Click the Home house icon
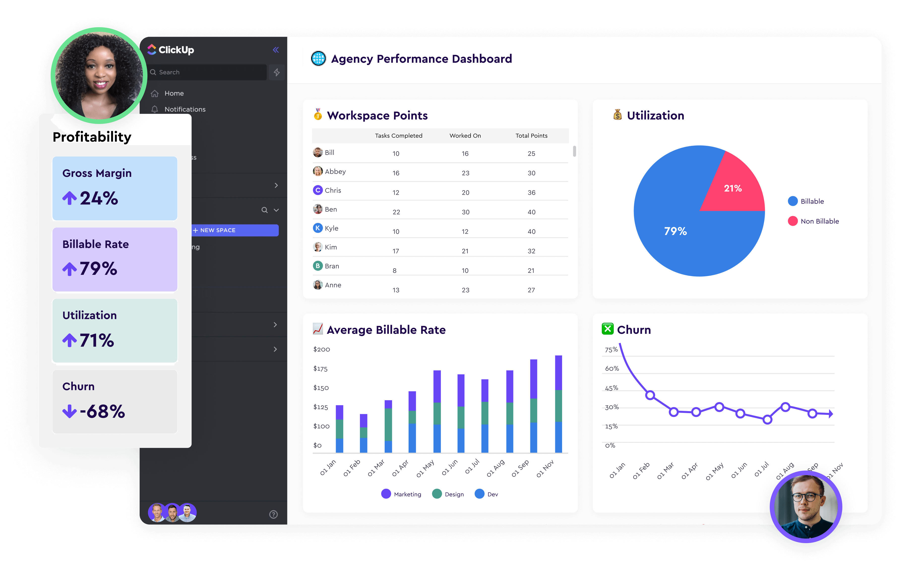 (155, 93)
